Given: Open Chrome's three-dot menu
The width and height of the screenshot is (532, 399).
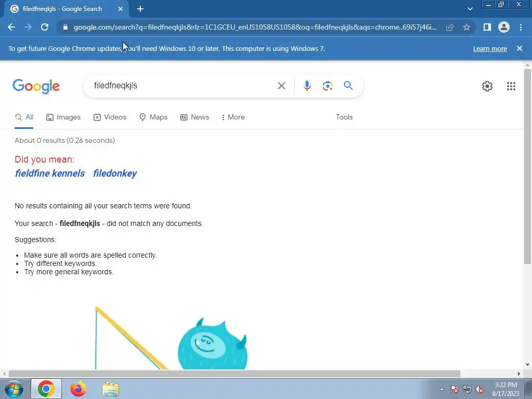Looking at the screenshot, I should [521, 27].
